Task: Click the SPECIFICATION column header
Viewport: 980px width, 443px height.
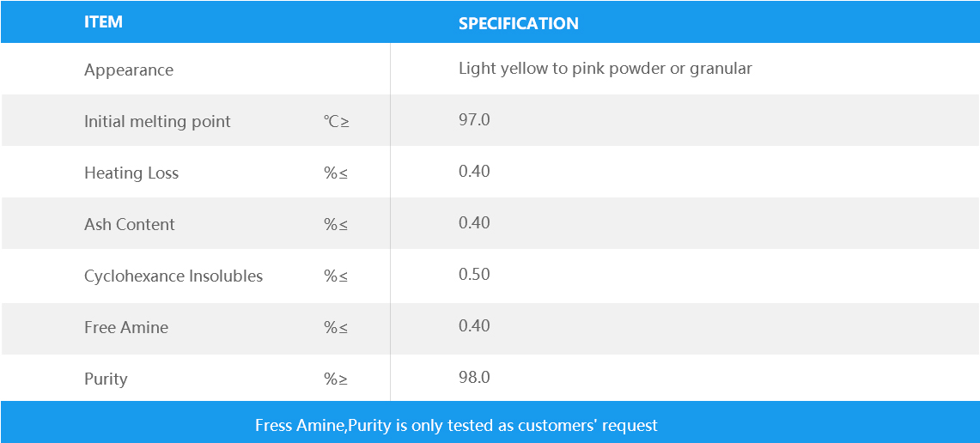Action: click(518, 23)
